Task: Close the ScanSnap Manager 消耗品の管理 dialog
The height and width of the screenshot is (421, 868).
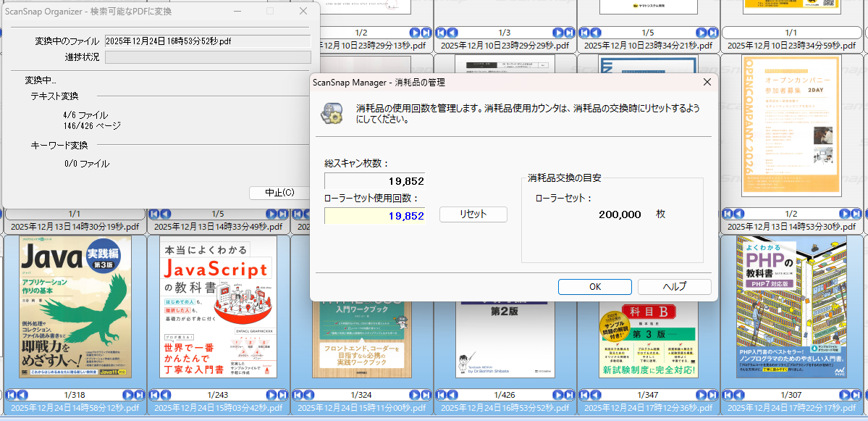Action: (x=706, y=83)
